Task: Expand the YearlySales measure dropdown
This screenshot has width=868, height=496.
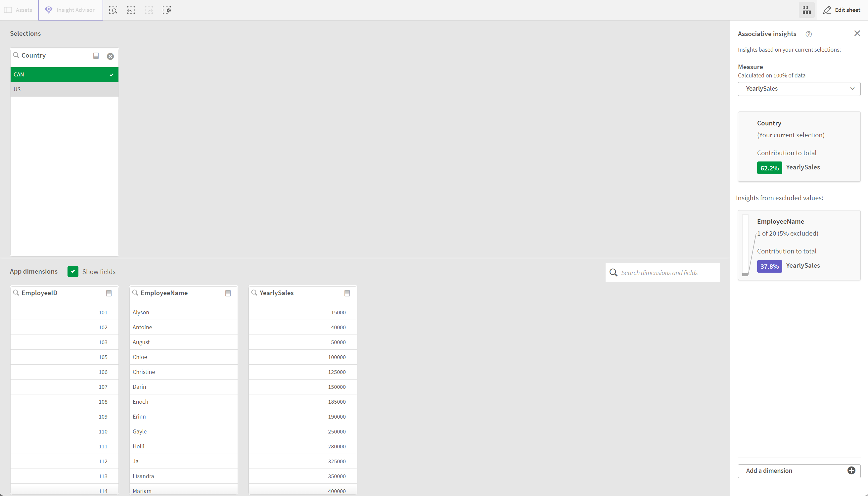Action: click(x=852, y=88)
